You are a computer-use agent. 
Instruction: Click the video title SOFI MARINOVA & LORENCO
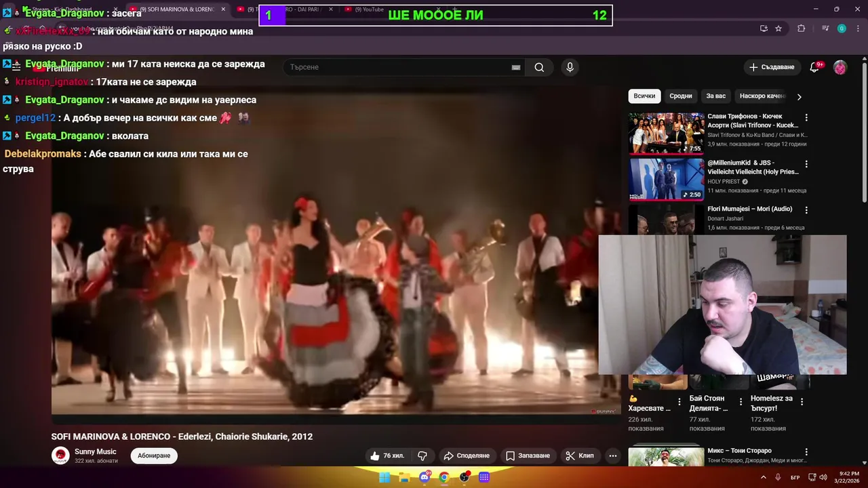[x=182, y=436]
